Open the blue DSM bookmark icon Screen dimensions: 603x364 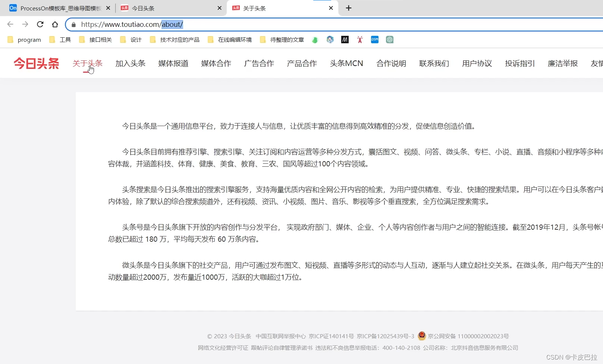pos(375,40)
